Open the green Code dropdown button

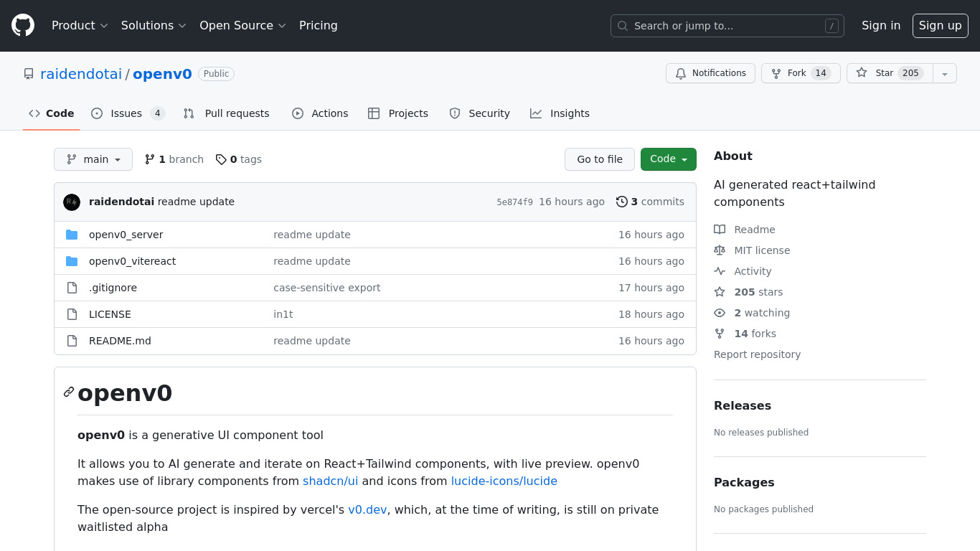(x=669, y=159)
